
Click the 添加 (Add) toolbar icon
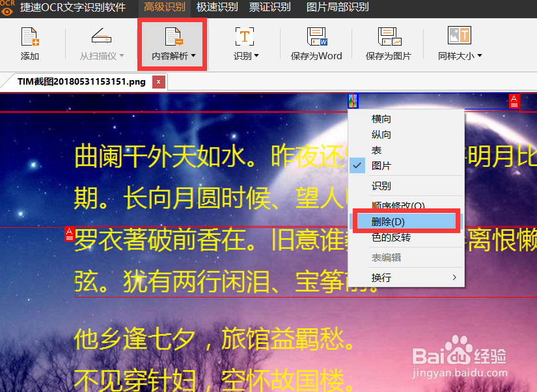click(29, 43)
